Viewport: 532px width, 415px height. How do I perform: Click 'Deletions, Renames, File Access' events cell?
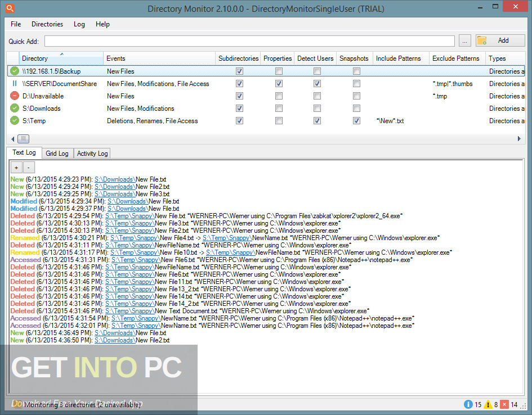pos(153,120)
